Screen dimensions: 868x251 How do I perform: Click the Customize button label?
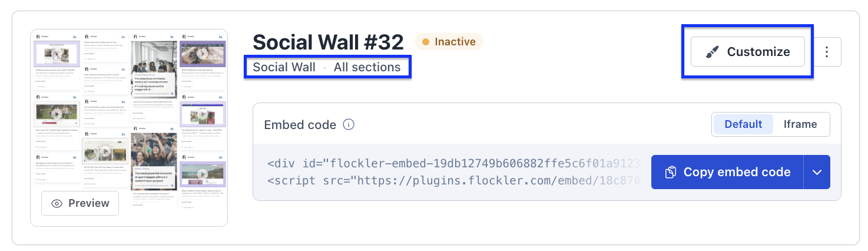point(758,52)
